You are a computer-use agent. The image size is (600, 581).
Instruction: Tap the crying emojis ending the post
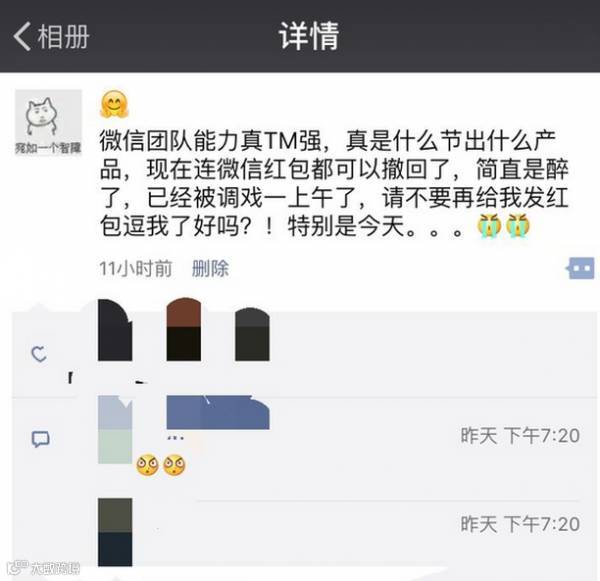503,226
